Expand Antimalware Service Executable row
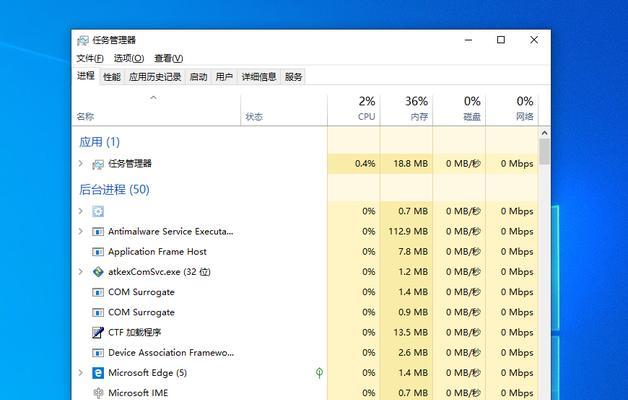The image size is (628, 400). (81, 231)
